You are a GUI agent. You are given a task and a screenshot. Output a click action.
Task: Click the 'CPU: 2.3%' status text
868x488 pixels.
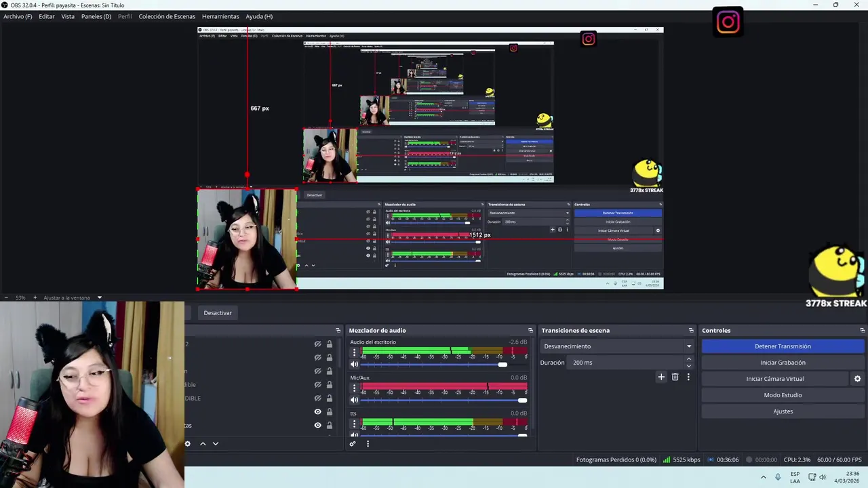click(797, 460)
